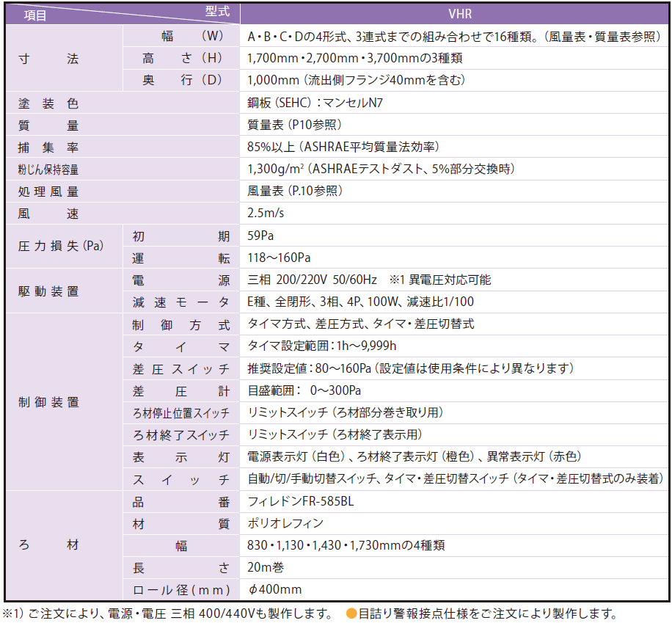
Task: Click the orange bullet before 目詰り警報接点仕様
Action: click(x=351, y=613)
